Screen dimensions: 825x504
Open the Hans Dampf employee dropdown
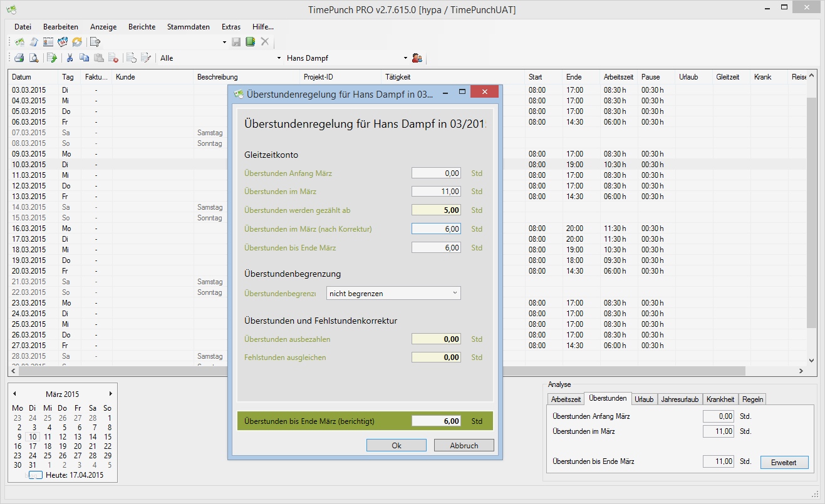405,58
